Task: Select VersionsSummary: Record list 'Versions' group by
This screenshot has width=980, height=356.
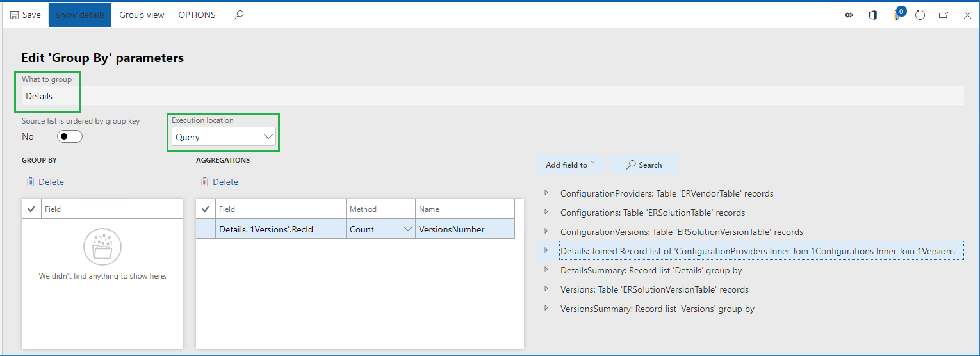Action: tap(657, 309)
